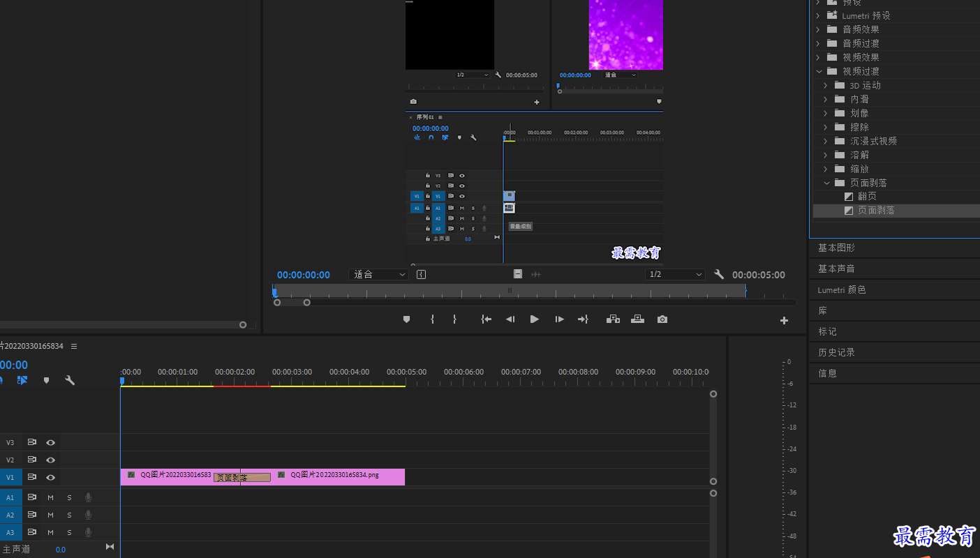The height and width of the screenshot is (558, 980).
Task: Solo the A1 audio track
Action: 69,497
